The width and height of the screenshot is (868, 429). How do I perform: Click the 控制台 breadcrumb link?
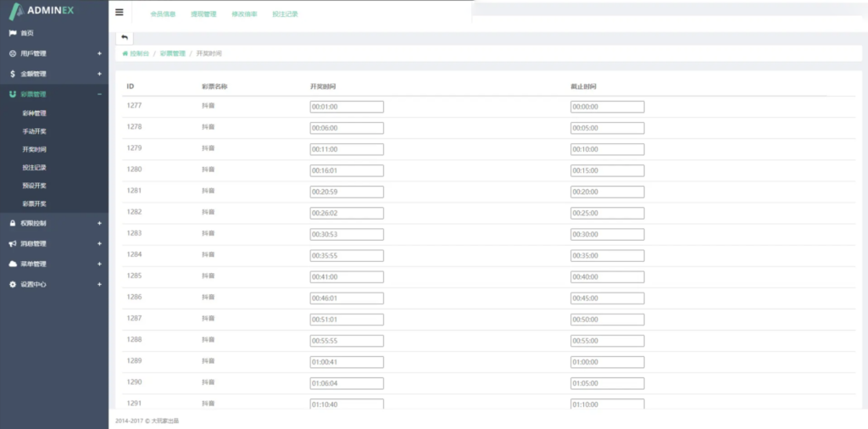138,53
